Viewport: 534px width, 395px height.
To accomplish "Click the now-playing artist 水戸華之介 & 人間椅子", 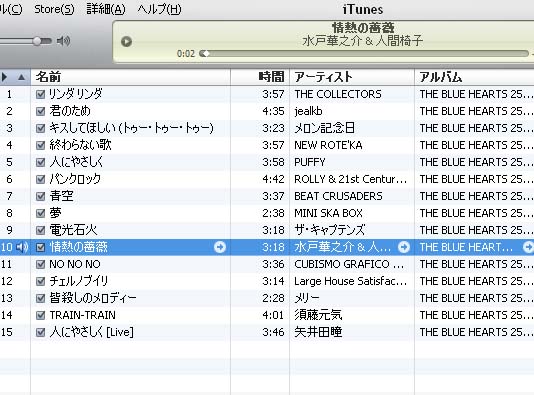I will 363,41.
